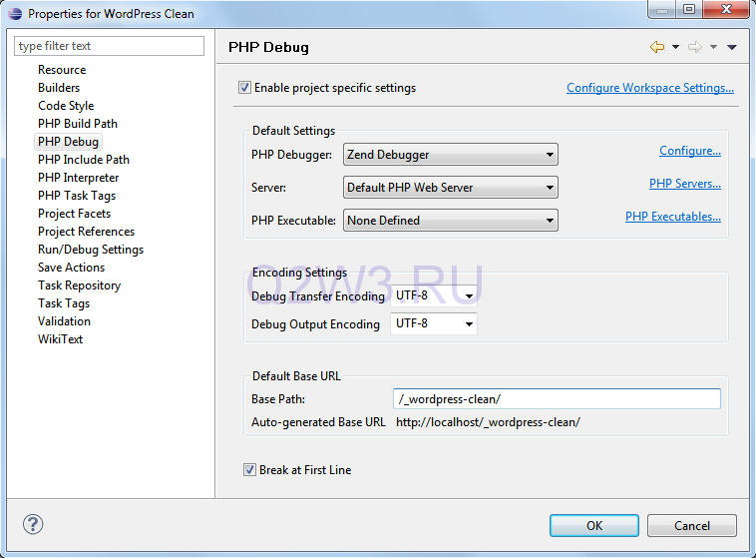Select Validation item
The height and width of the screenshot is (558, 756).
tap(64, 321)
